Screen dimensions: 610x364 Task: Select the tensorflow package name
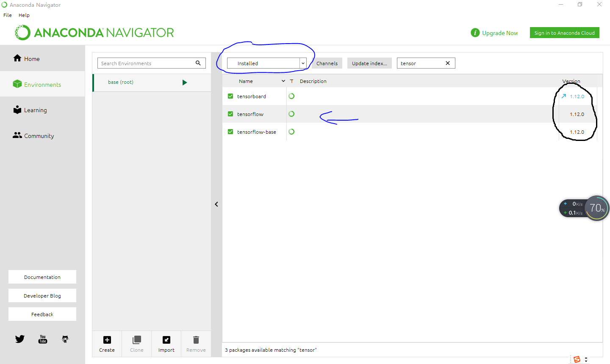[x=250, y=114]
